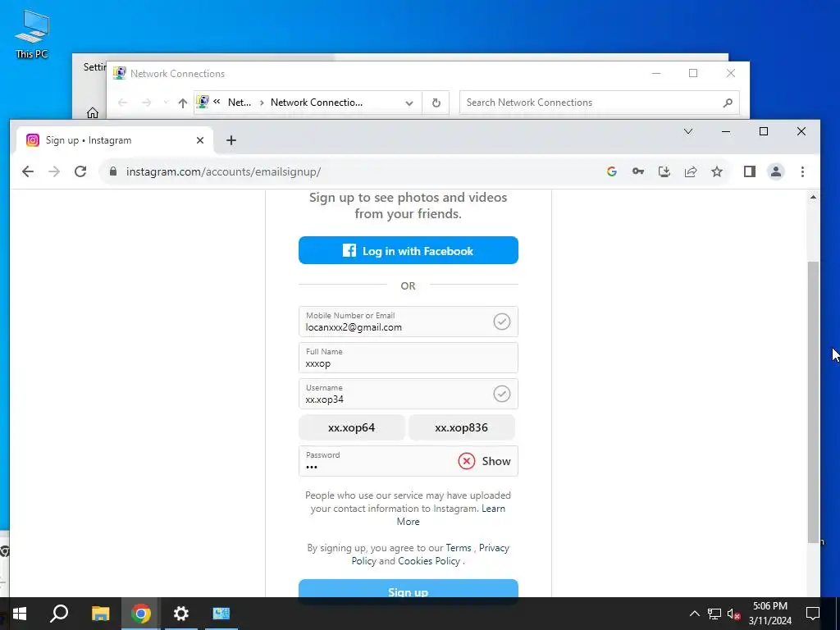Edit the Mobile Number or Email field

point(409,322)
